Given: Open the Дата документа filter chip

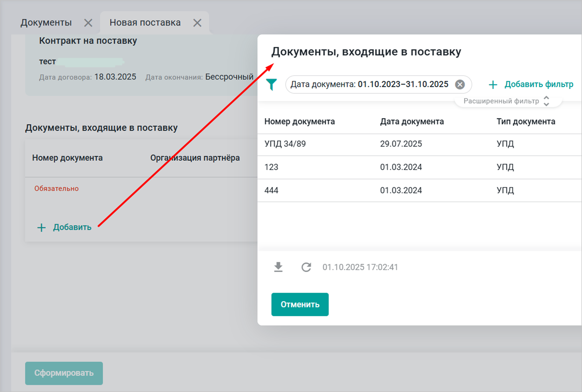Looking at the screenshot, I should point(369,84).
